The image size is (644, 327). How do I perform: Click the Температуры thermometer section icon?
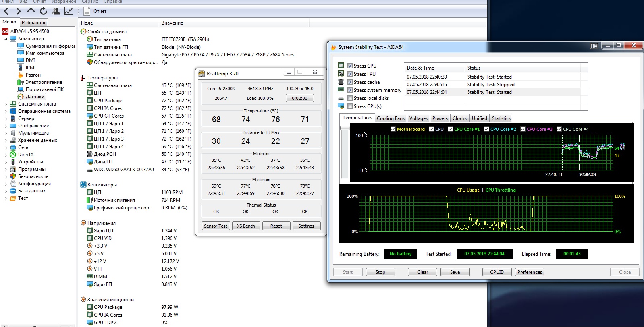(83, 77)
